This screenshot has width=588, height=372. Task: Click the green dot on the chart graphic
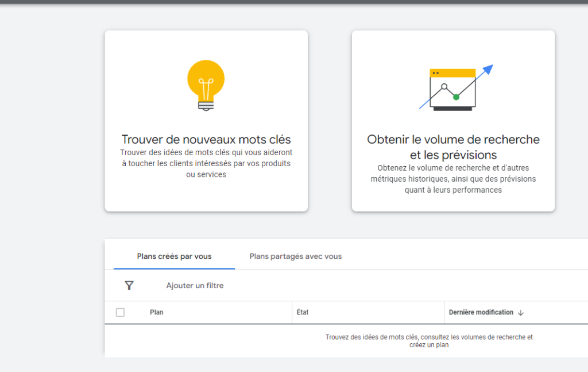pos(456,97)
